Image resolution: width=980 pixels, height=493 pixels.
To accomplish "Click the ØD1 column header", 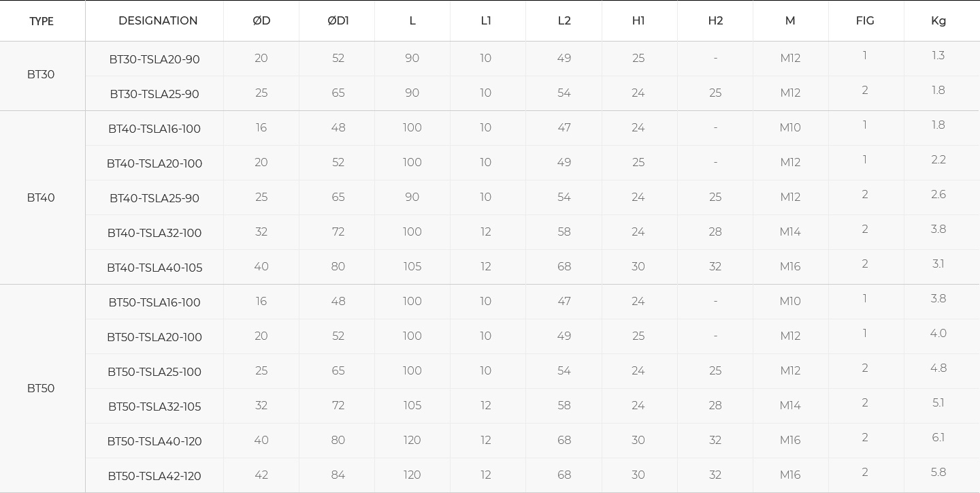I will [338, 20].
